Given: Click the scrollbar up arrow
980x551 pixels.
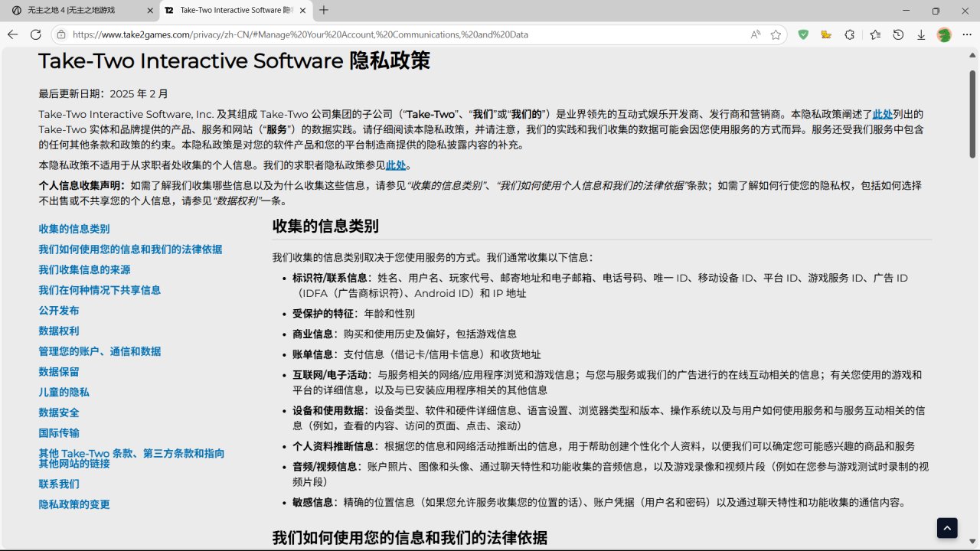Looking at the screenshot, I should click(973, 55).
